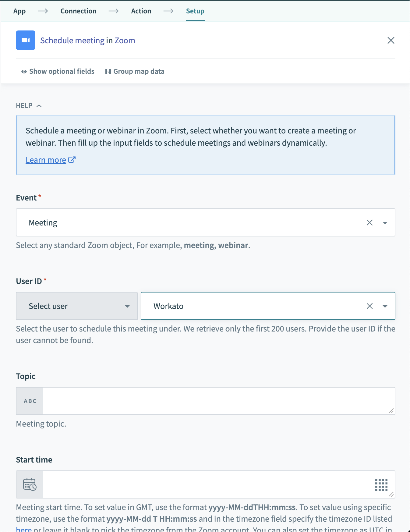Click the ABC text icon beside Topic field
Image resolution: width=410 pixels, height=532 pixels.
(29, 401)
